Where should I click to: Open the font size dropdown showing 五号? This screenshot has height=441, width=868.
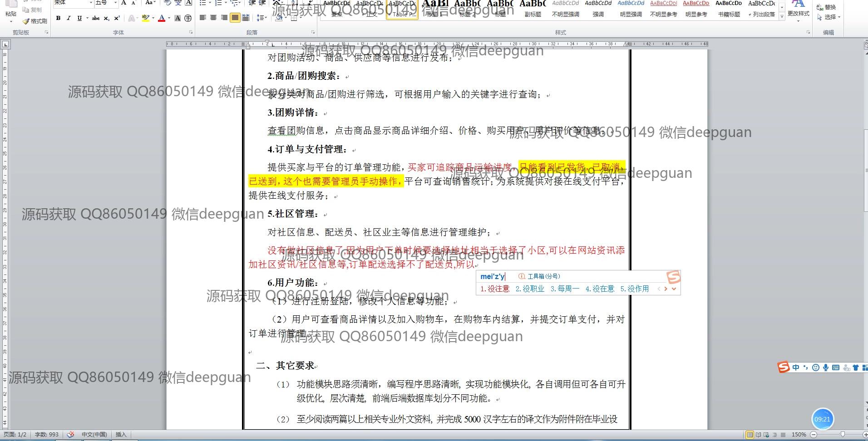coord(115,3)
